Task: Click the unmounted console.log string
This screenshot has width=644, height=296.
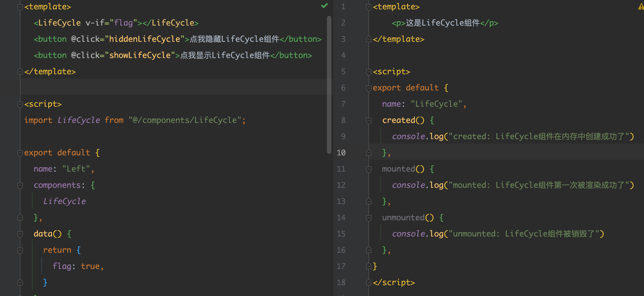Action: click(524, 234)
